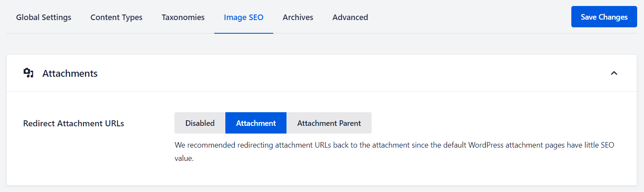Switch to the Advanced tab
The image size is (644, 192).
(350, 17)
